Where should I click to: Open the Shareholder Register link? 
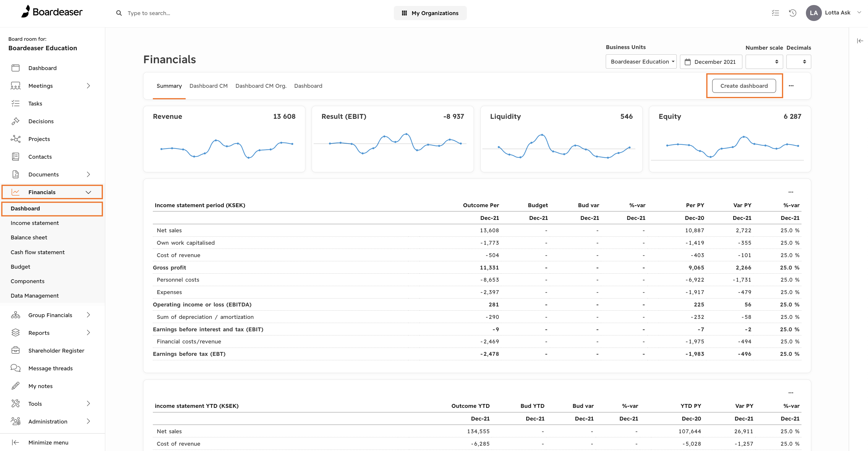pos(56,351)
